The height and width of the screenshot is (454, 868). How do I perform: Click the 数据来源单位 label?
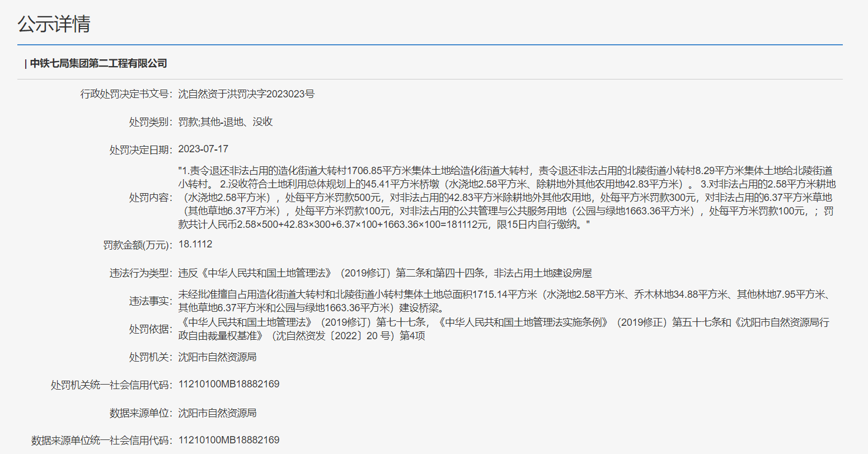coord(141,413)
